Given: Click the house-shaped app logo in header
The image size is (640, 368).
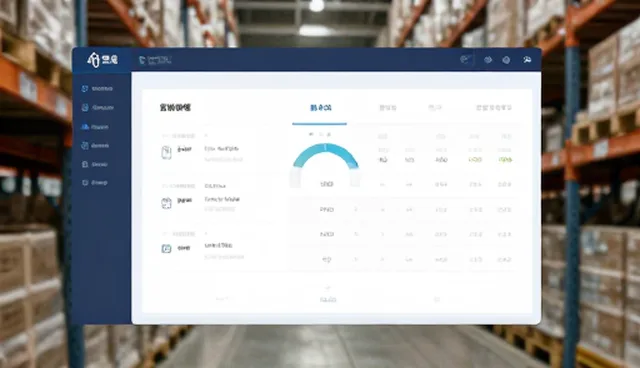Looking at the screenshot, I should 93,60.
